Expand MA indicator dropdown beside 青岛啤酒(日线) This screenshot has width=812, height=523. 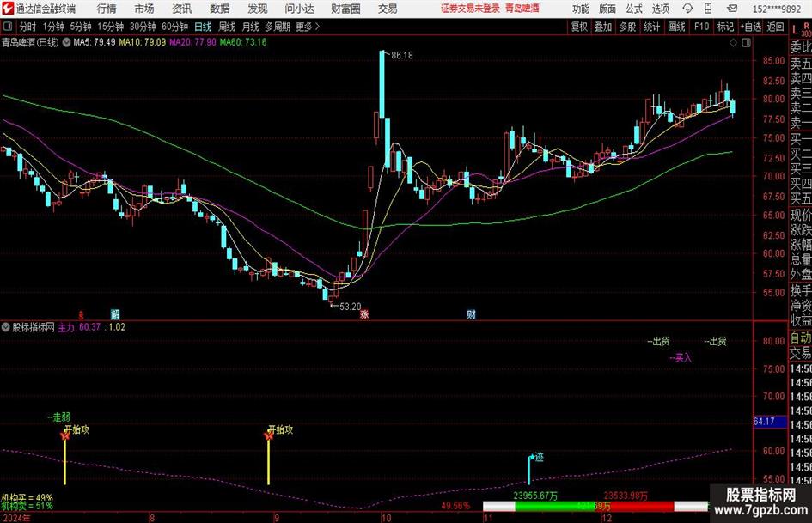pos(66,42)
